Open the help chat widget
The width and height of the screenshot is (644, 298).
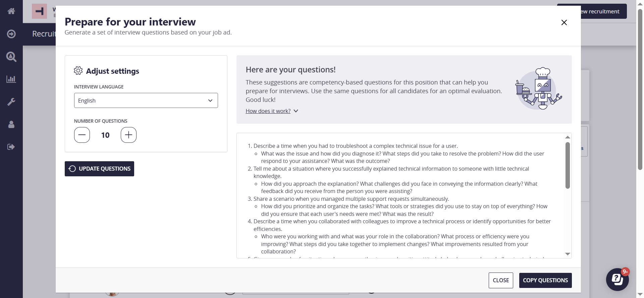coord(617,279)
